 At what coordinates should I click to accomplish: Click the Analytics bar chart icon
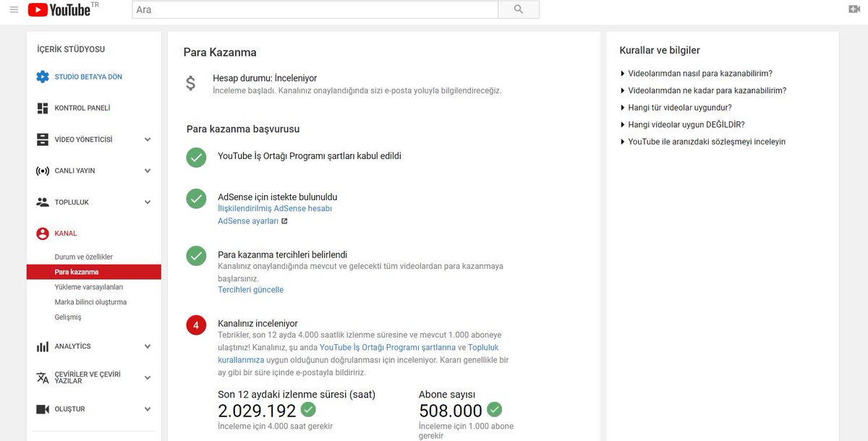(43, 346)
